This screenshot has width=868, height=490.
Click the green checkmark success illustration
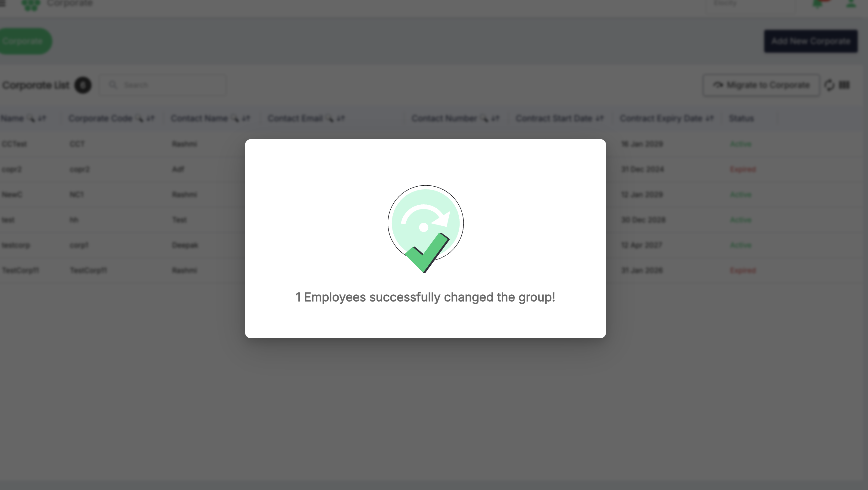click(426, 228)
